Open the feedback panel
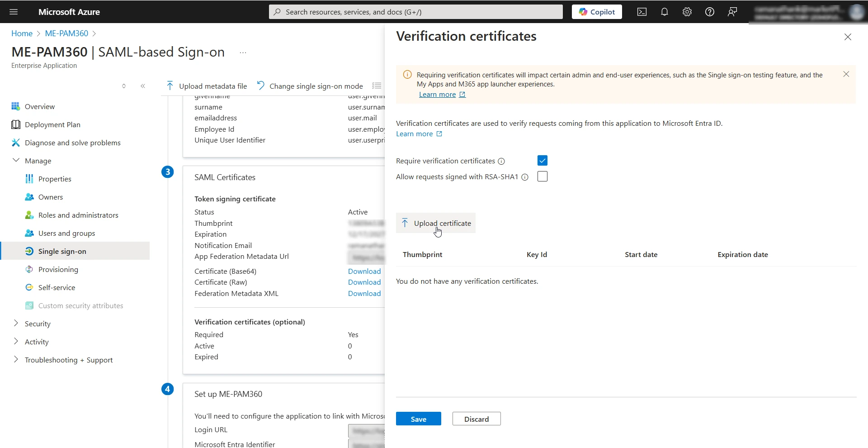The height and width of the screenshot is (448, 868). coord(732,12)
